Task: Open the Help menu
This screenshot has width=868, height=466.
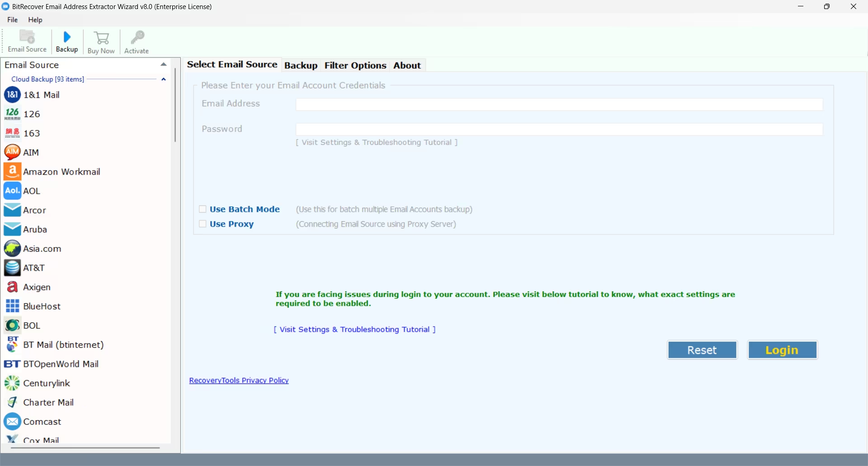Action: [x=35, y=20]
